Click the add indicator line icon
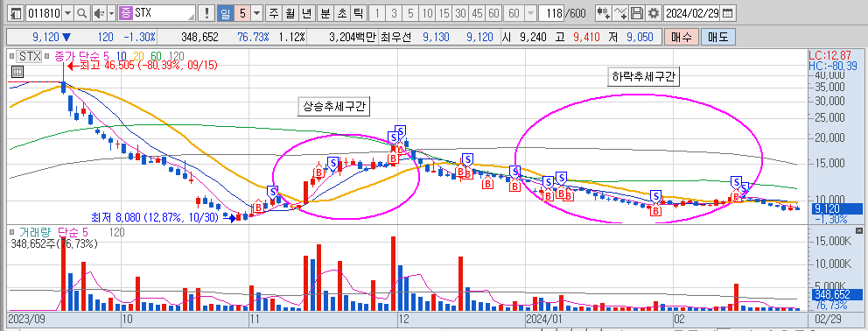868x331 pixels. pos(621,13)
